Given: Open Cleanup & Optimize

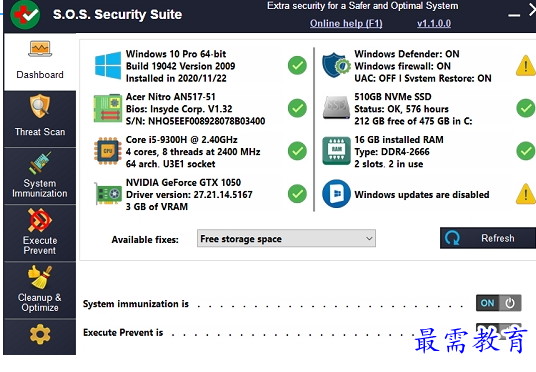Looking at the screenshot, I should click(40, 290).
